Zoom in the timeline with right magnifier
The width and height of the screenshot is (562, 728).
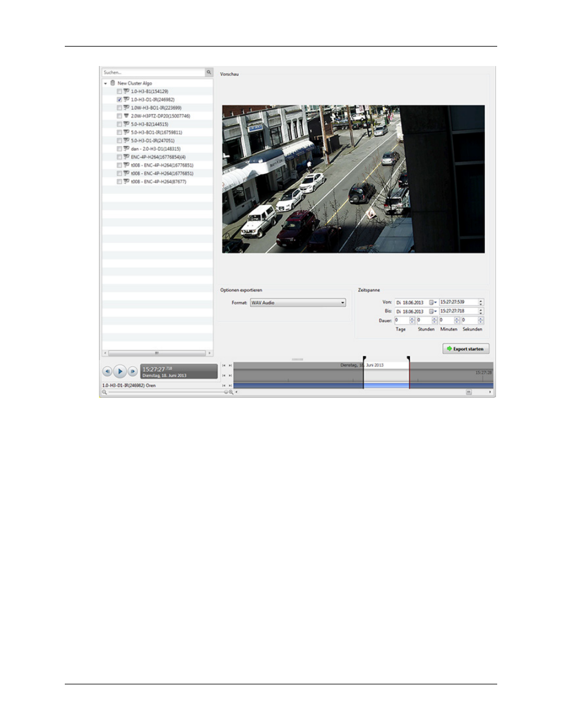tap(231, 392)
